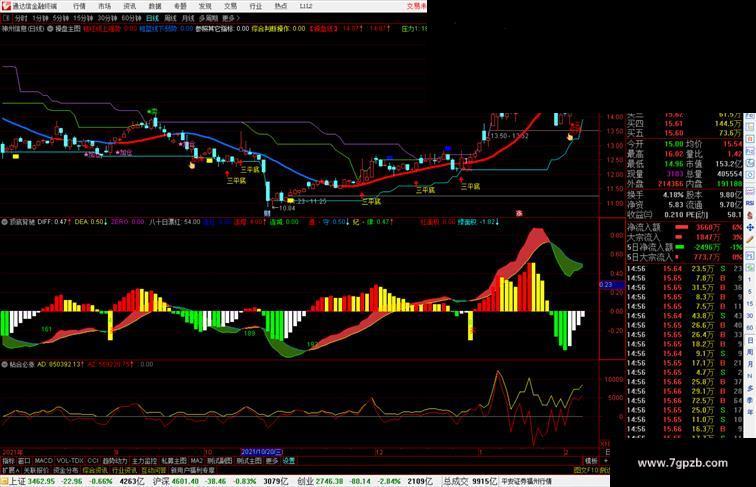Click the 周 period button in right sidebar
The image size is (756, 487).
(750, 352)
